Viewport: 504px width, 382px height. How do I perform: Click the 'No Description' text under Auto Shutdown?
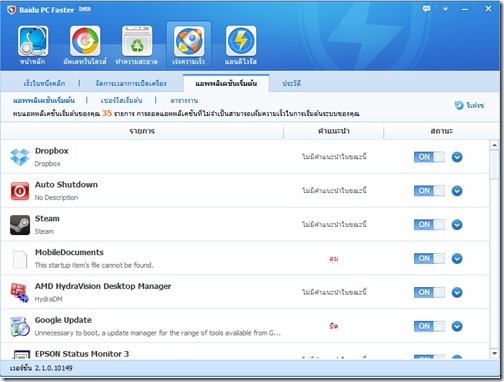(56, 198)
